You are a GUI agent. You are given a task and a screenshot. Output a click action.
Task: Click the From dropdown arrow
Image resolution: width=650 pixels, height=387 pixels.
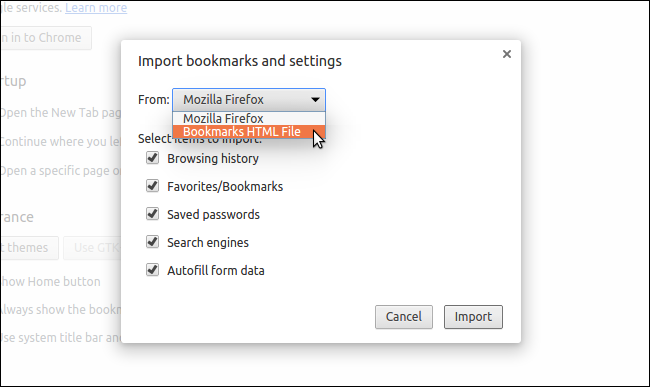click(x=315, y=100)
